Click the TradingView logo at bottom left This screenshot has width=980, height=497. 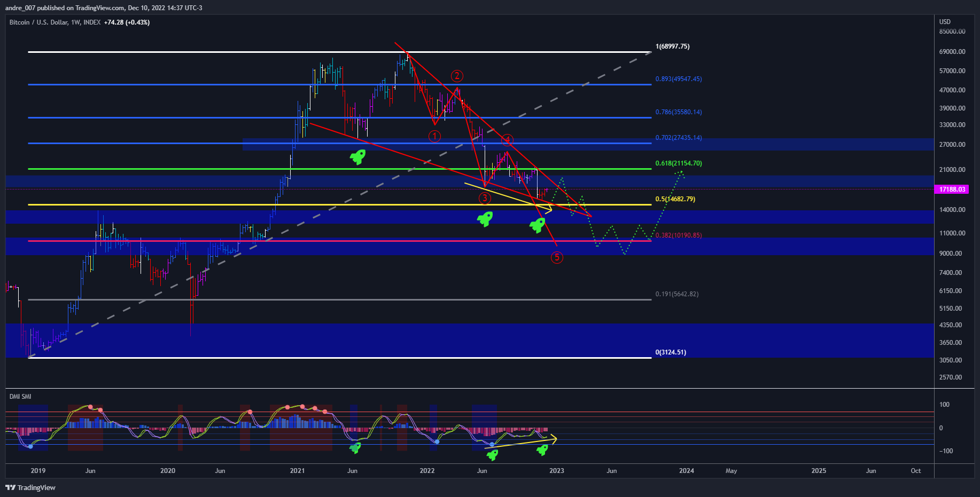click(30, 487)
